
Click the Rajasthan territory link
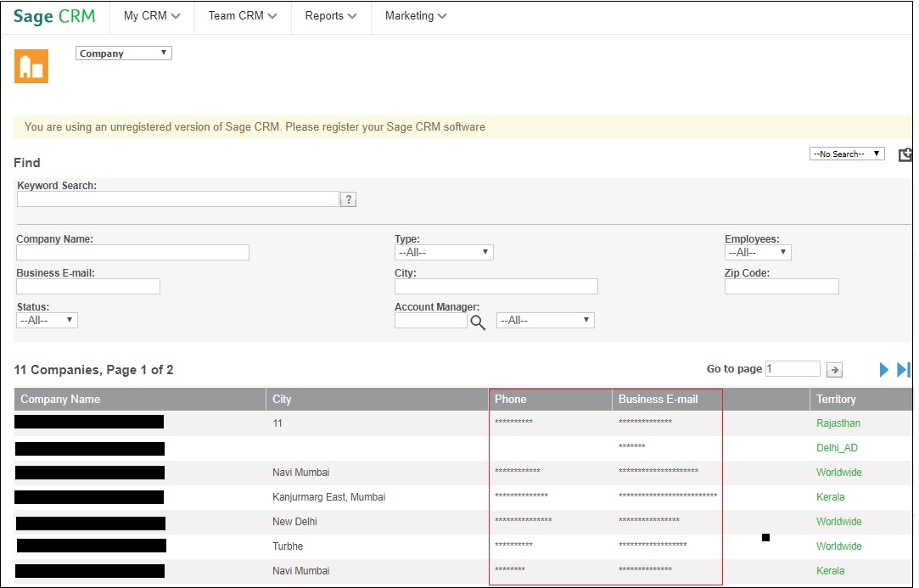coord(838,423)
